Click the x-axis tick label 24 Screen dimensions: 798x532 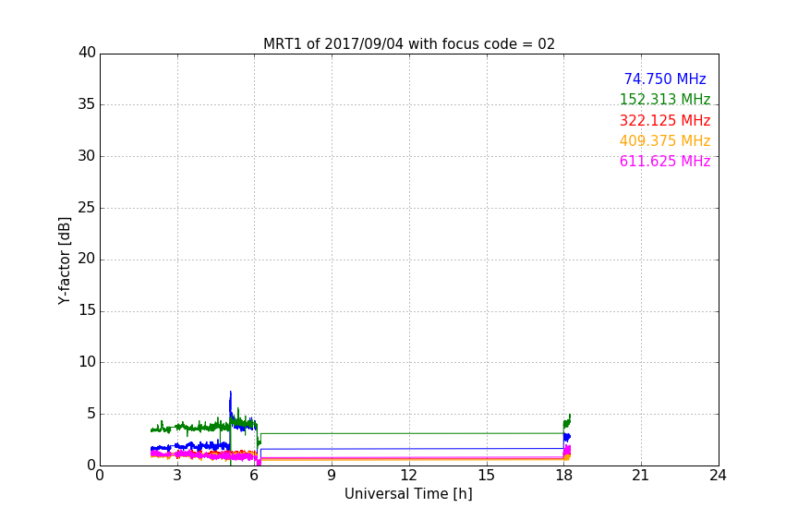coord(718,476)
